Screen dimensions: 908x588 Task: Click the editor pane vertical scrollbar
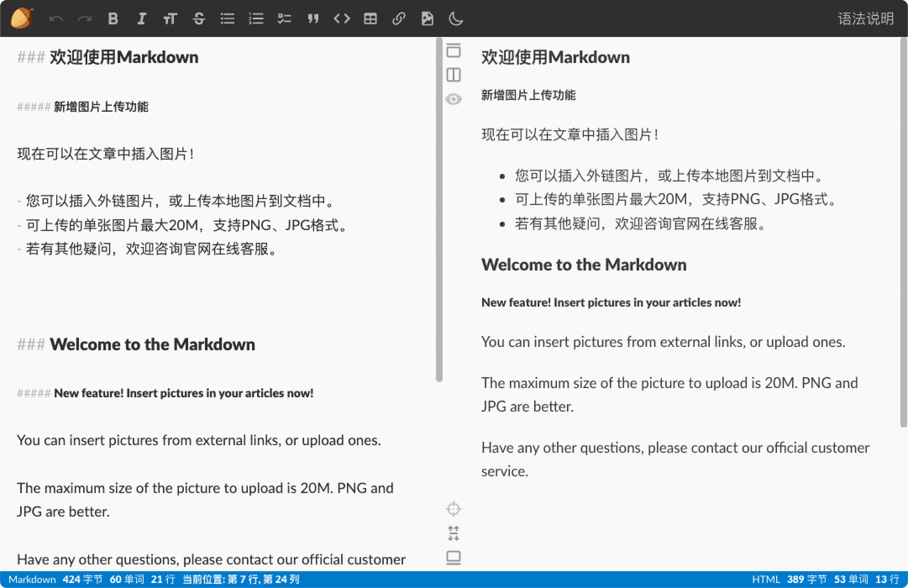point(439,210)
